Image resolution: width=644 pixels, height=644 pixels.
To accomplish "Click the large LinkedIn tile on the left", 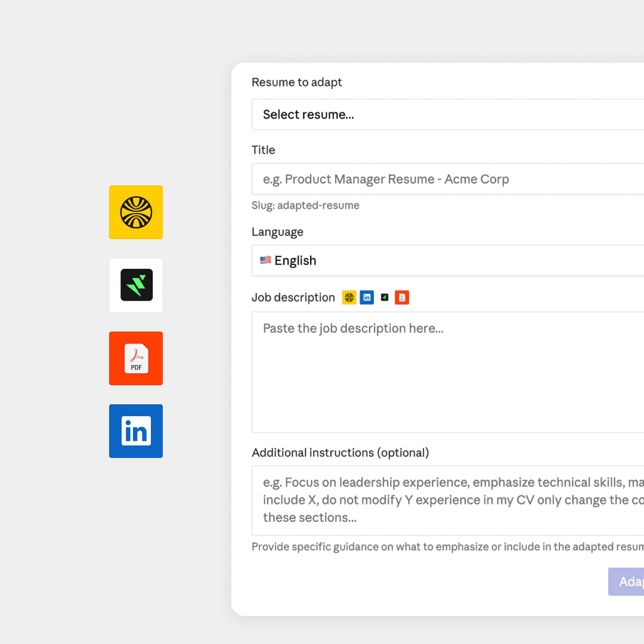I will tap(135, 431).
